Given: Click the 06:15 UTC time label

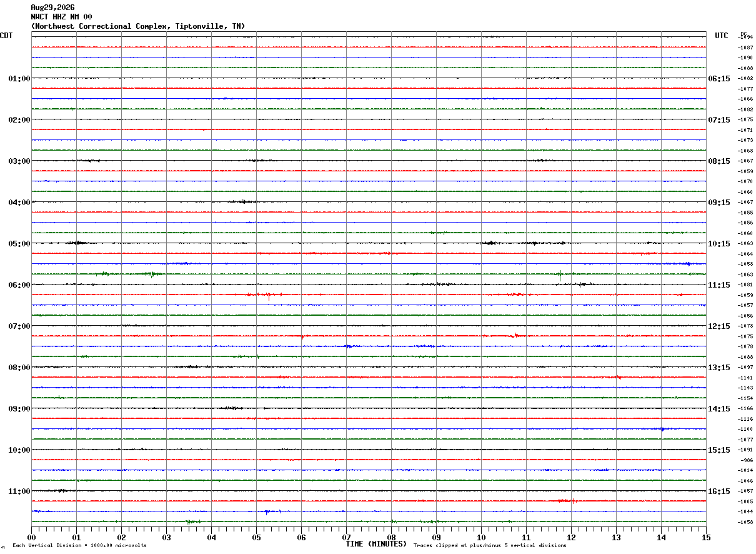Looking at the screenshot, I should click(x=719, y=79).
